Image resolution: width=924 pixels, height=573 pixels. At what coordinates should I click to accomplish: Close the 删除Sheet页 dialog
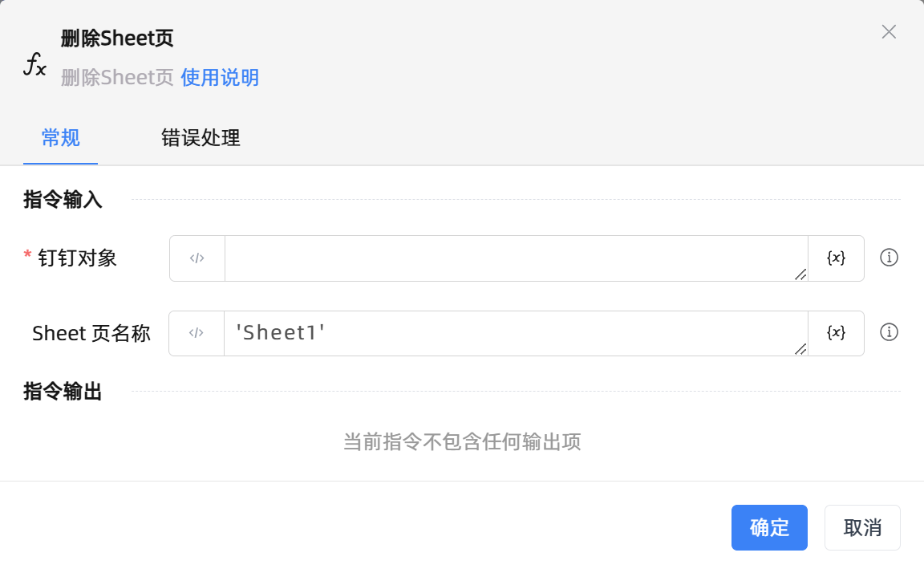click(x=889, y=32)
